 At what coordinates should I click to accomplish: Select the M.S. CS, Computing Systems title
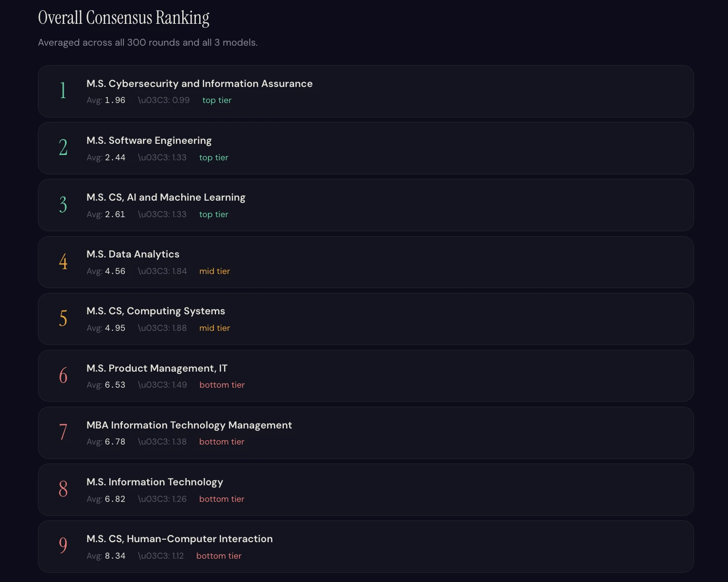(x=156, y=311)
